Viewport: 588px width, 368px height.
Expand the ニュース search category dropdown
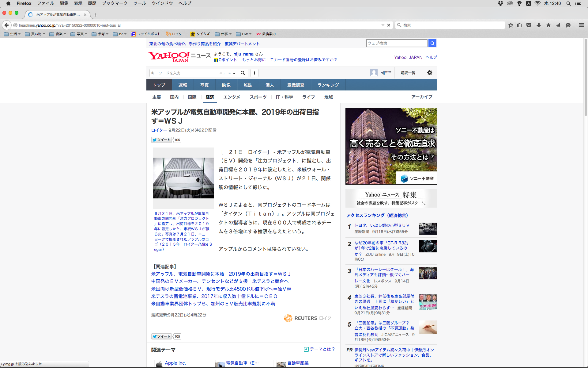(x=227, y=73)
